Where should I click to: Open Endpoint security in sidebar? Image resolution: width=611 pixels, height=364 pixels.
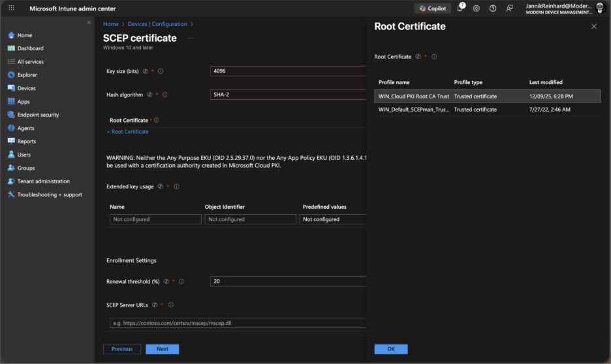tap(38, 115)
